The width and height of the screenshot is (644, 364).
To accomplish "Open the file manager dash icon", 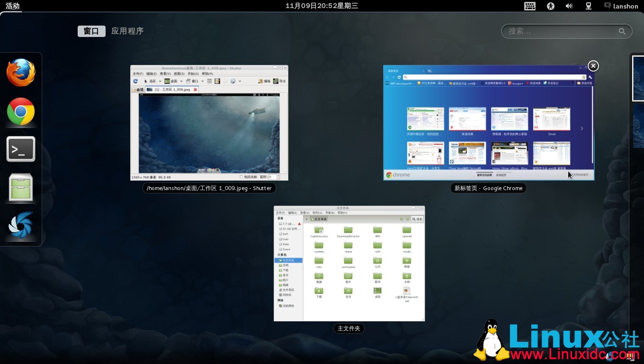I will click(21, 188).
